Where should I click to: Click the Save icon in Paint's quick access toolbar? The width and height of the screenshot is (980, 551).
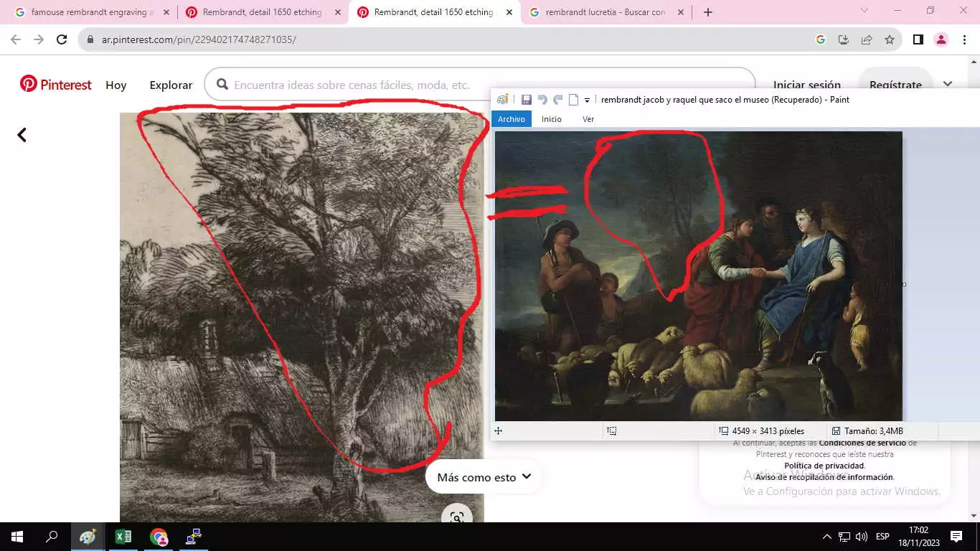526,100
